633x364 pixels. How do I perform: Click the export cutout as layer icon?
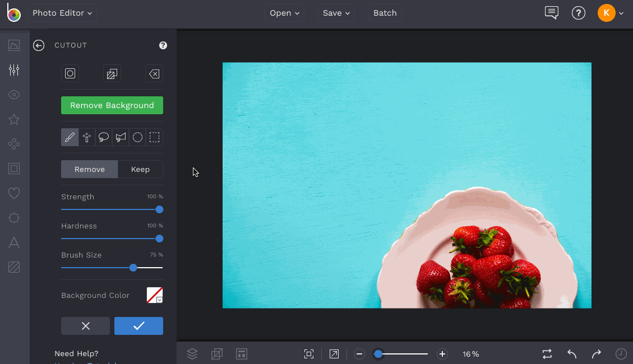(x=112, y=73)
